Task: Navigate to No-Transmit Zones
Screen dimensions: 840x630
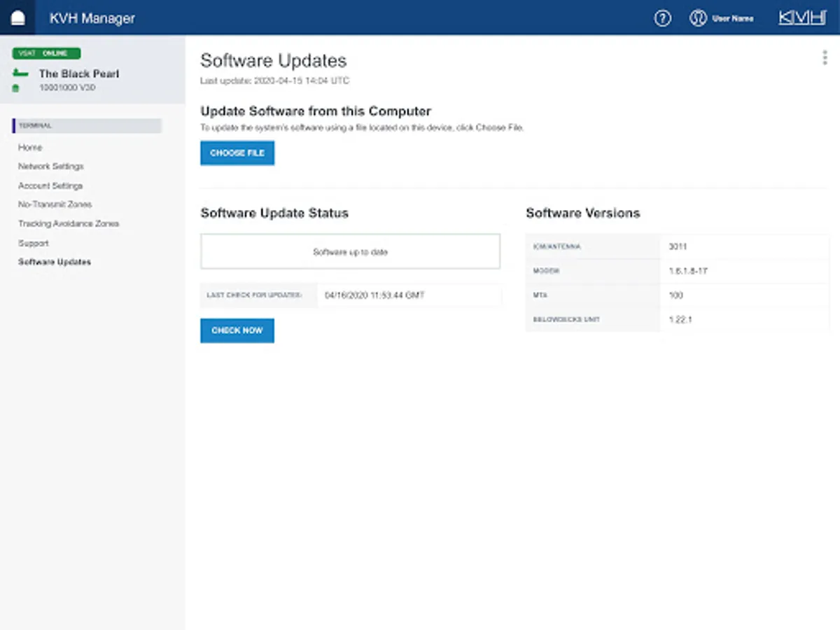Action: point(55,204)
